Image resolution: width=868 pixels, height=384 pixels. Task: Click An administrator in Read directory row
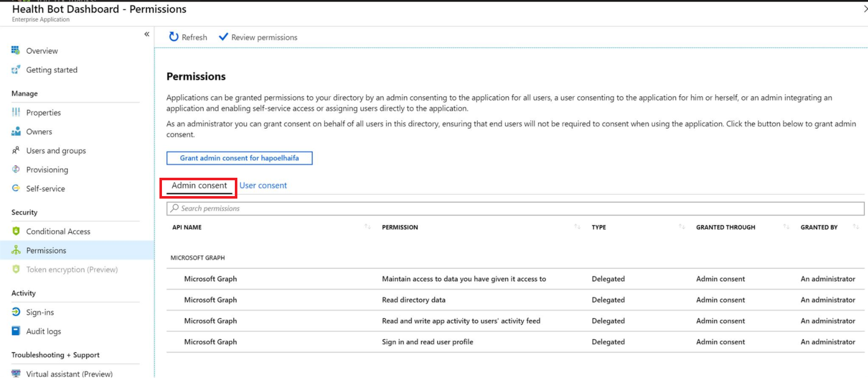point(828,299)
